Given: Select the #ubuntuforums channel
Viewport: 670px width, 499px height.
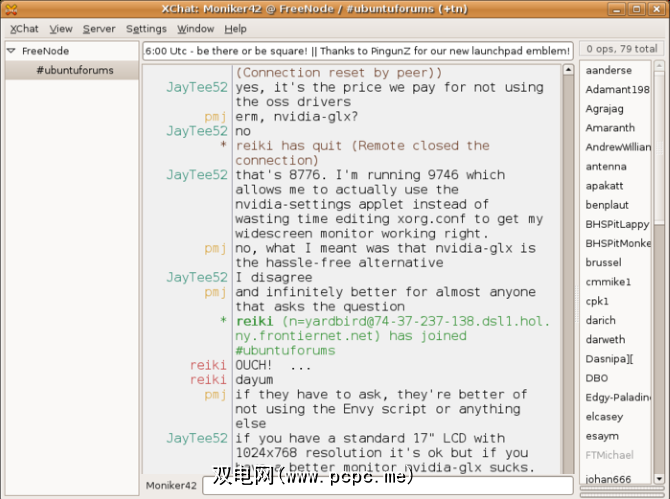Looking at the screenshot, I should coord(72,70).
